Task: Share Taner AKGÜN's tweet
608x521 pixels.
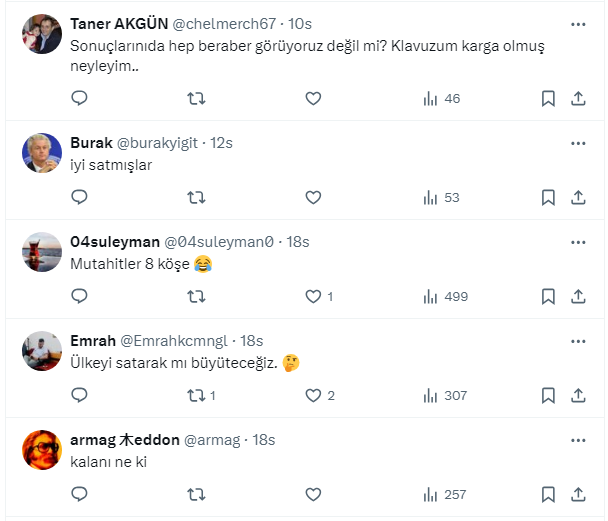Action: pos(578,98)
